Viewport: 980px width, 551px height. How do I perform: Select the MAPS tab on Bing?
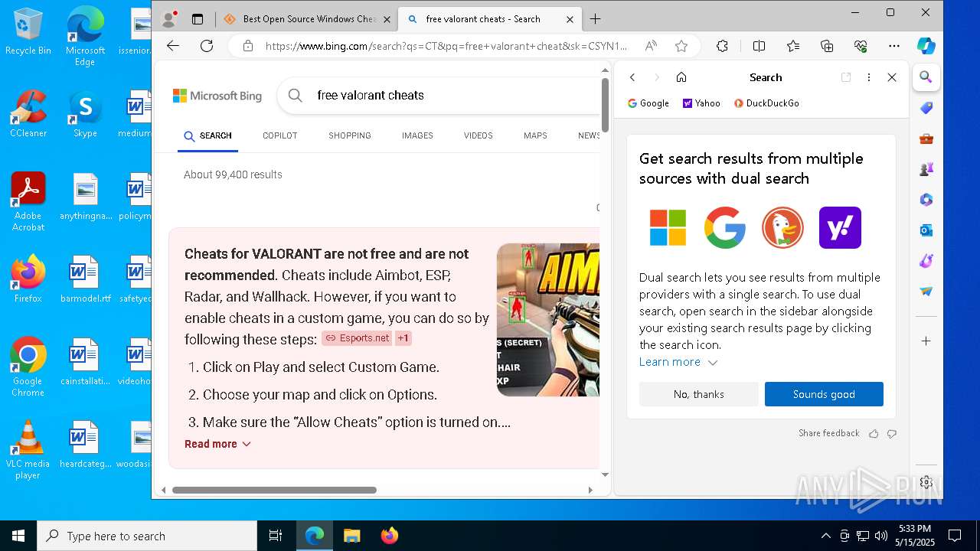pyautogui.click(x=535, y=135)
